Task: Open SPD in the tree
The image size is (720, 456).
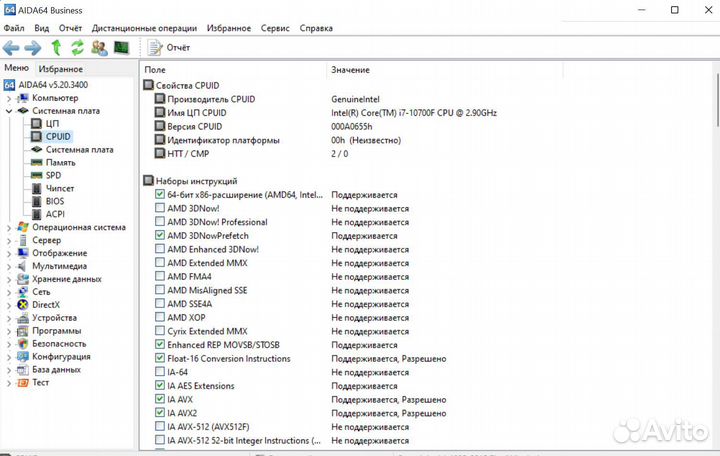Action: click(x=53, y=175)
